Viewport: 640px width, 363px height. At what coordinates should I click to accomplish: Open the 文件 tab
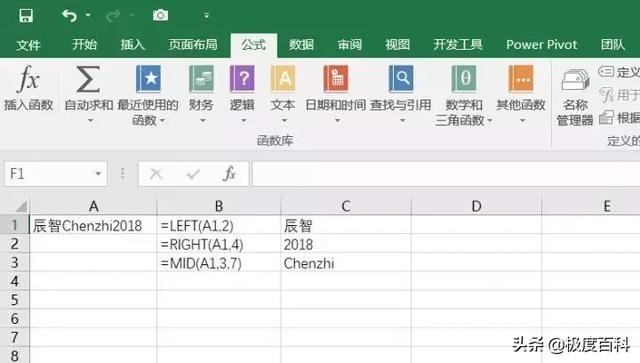28,45
